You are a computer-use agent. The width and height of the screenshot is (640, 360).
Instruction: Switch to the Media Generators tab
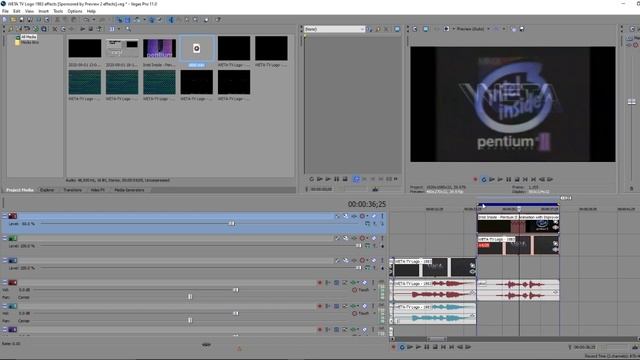tap(129, 190)
